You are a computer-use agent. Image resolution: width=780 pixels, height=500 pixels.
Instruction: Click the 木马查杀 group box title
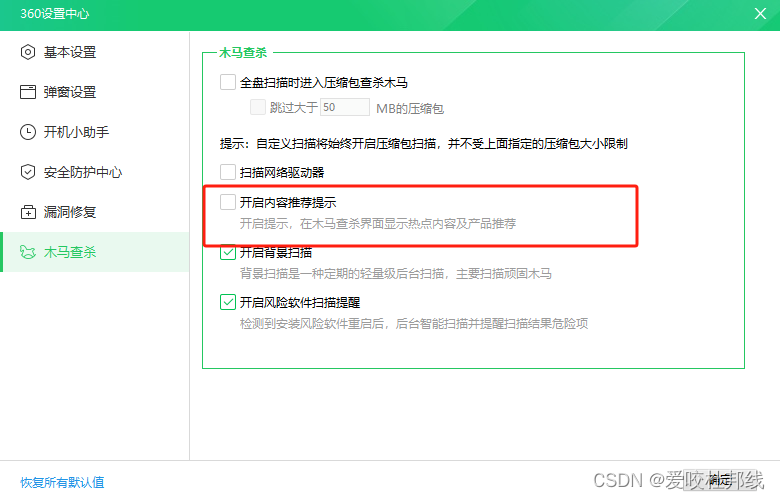(243, 53)
